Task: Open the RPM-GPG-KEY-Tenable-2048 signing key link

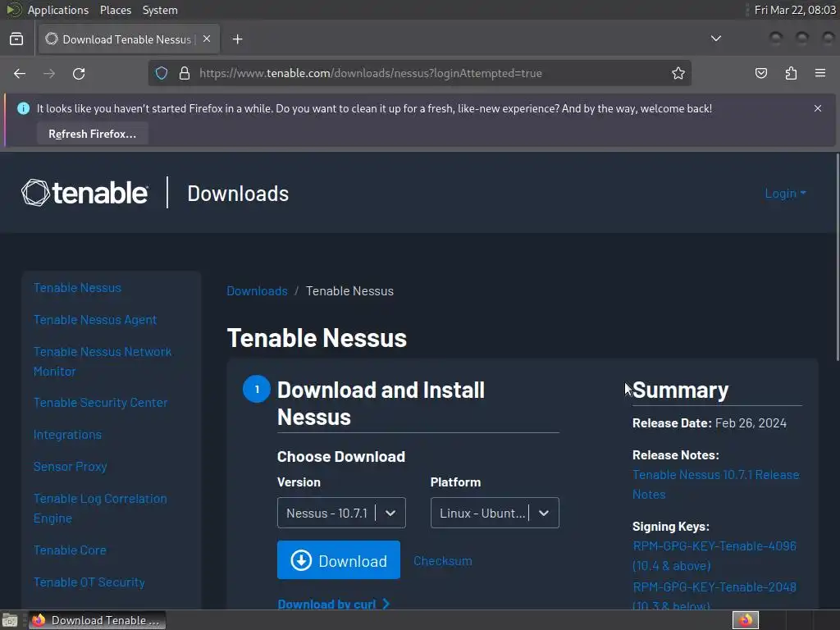Action: click(x=714, y=596)
